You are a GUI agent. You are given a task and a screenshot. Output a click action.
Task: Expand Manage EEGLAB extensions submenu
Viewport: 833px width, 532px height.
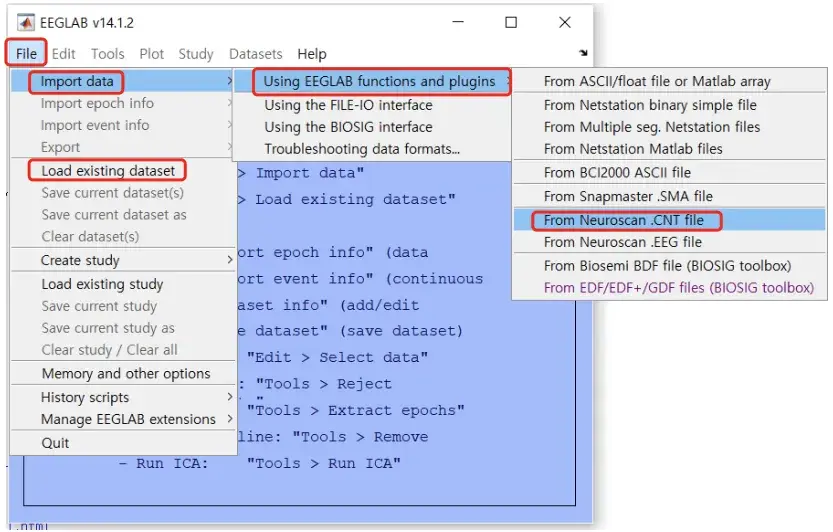point(128,419)
